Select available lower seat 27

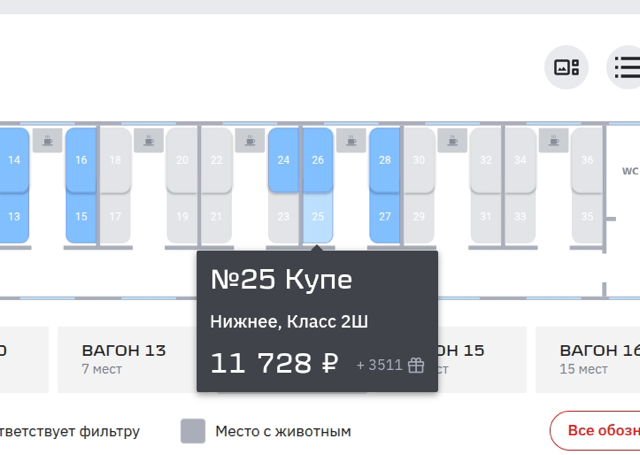[385, 216]
